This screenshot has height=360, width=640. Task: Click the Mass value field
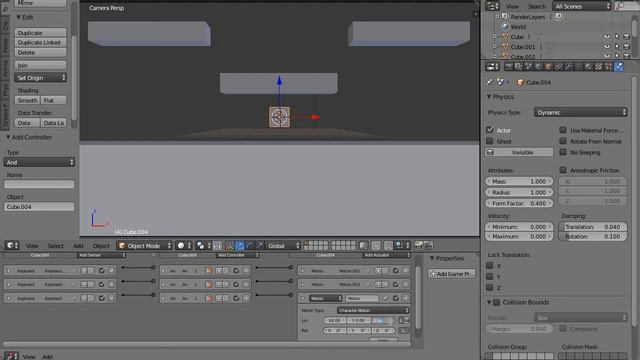click(x=519, y=181)
